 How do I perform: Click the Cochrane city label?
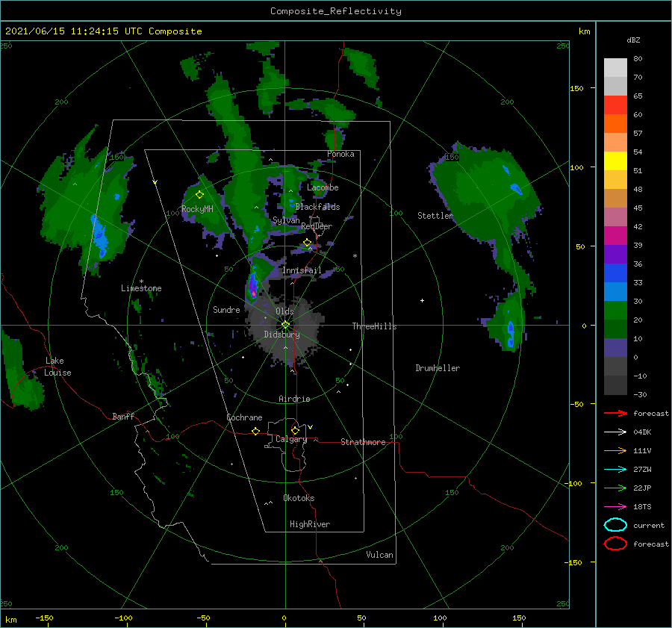pos(244,417)
